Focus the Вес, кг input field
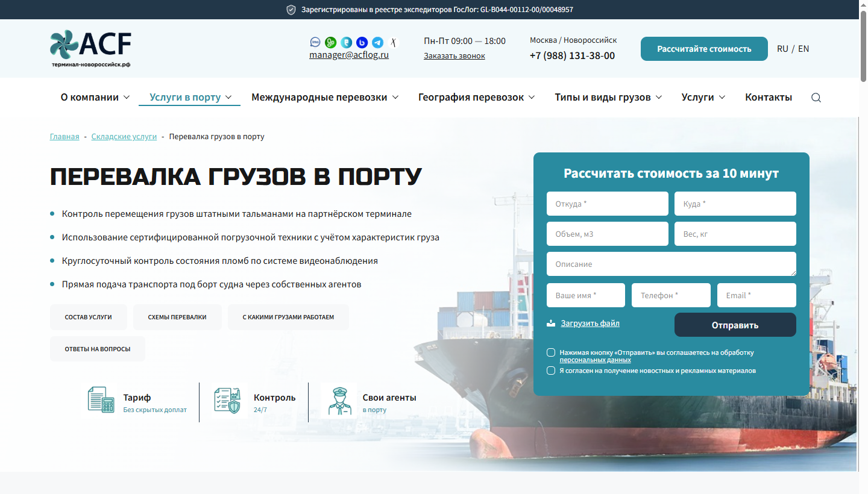868x494 pixels. point(735,234)
